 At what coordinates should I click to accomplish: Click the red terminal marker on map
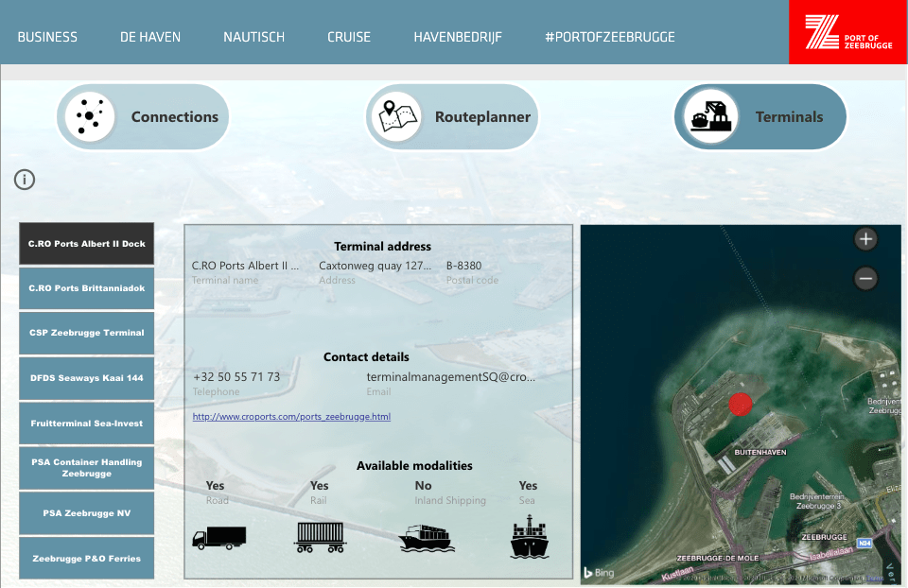coord(740,404)
